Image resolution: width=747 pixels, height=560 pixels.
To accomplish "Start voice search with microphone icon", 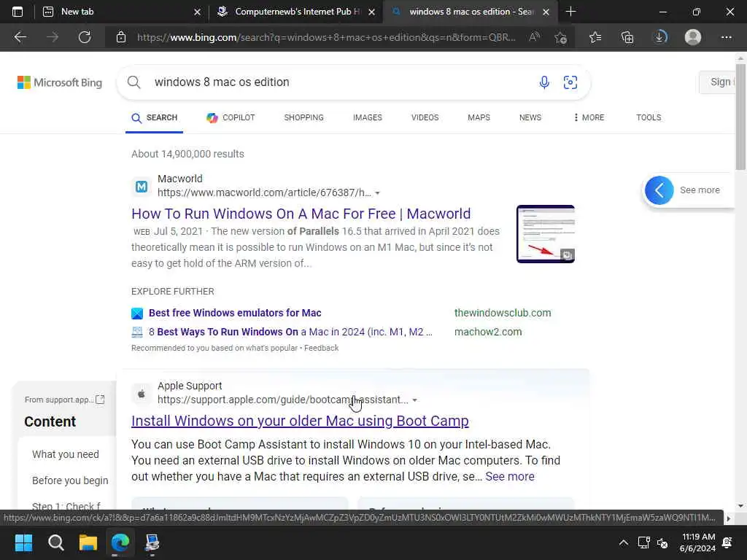I will pyautogui.click(x=544, y=82).
